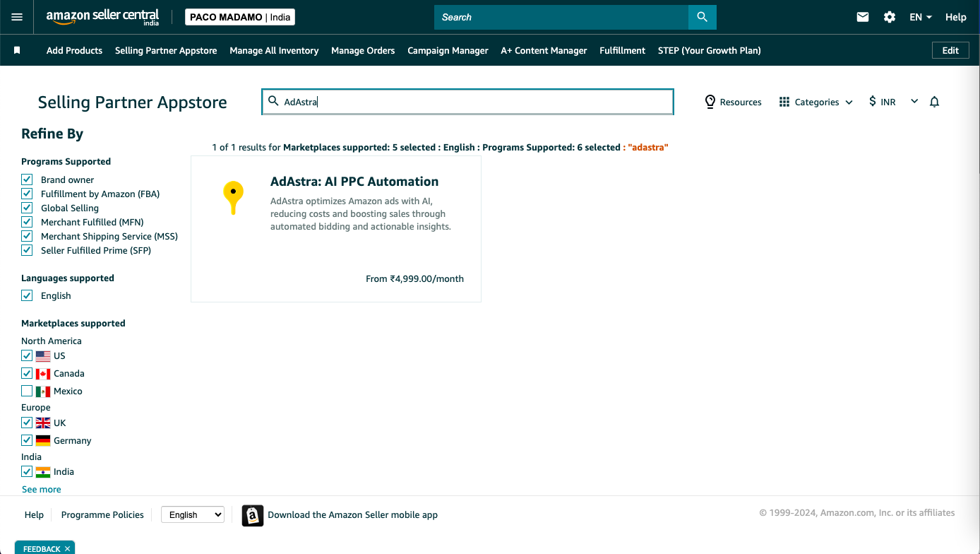Click the top Search input field
The width and height of the screenshot is (980, 554).
point(561,17)
